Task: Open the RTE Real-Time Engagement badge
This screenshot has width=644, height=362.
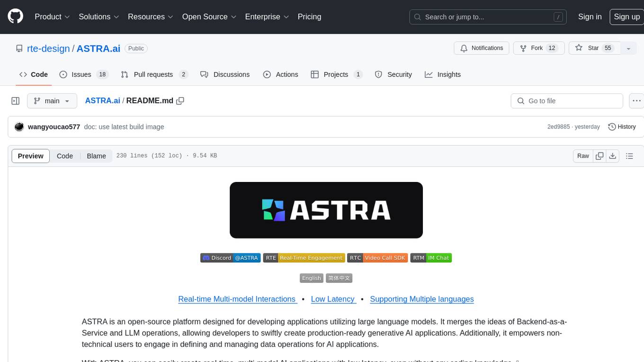Action: tap(304, 258)
